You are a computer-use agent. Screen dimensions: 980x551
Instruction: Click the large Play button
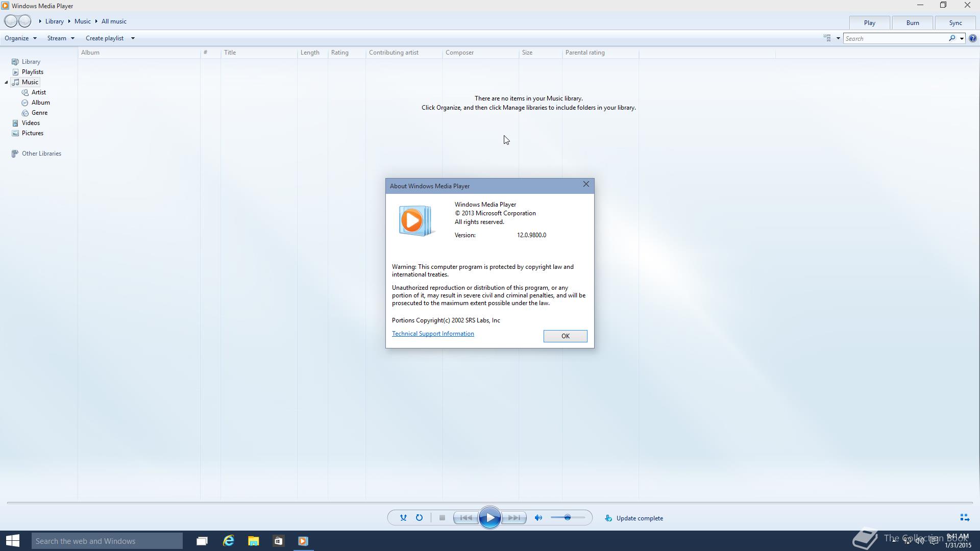490,518
